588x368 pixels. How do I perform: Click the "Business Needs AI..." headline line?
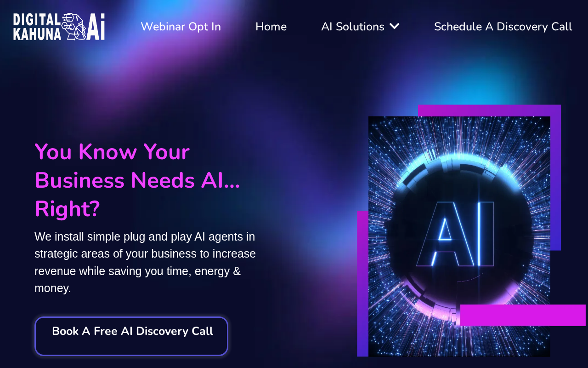(137, 180)
